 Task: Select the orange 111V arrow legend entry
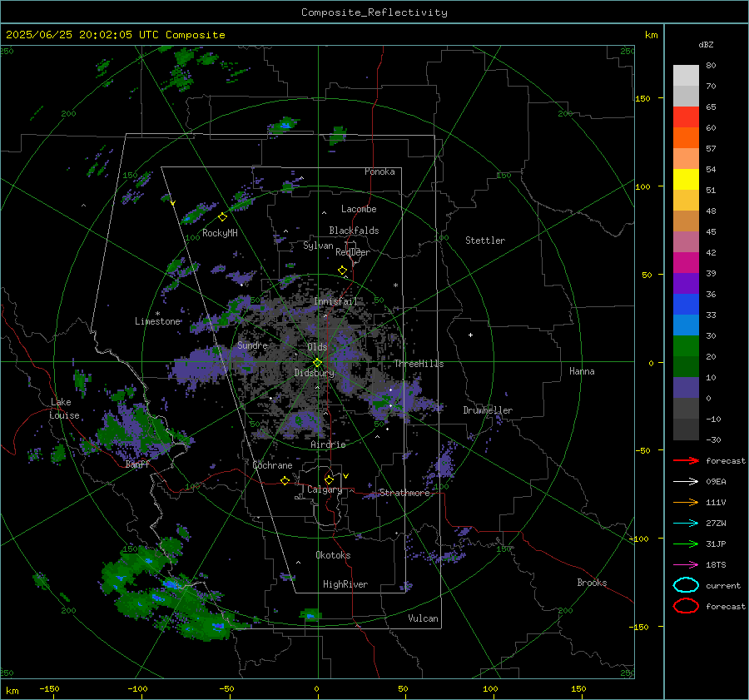686,502
